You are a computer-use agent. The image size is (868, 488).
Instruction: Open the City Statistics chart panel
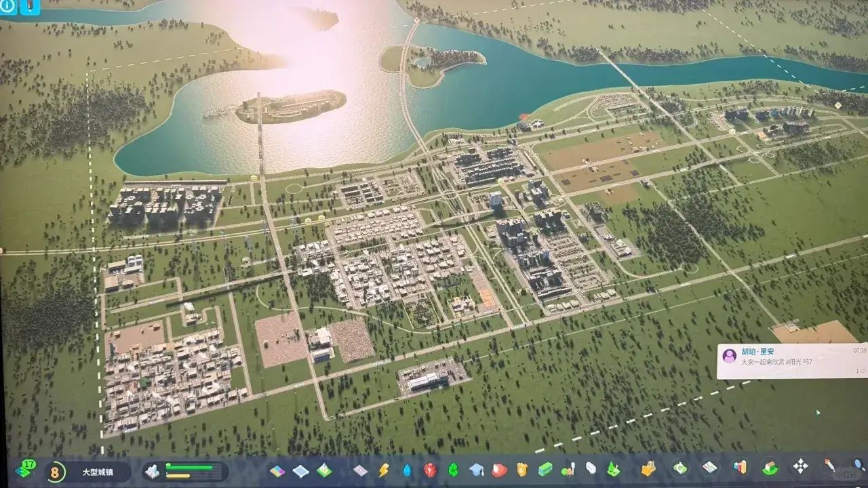[740, 468]
